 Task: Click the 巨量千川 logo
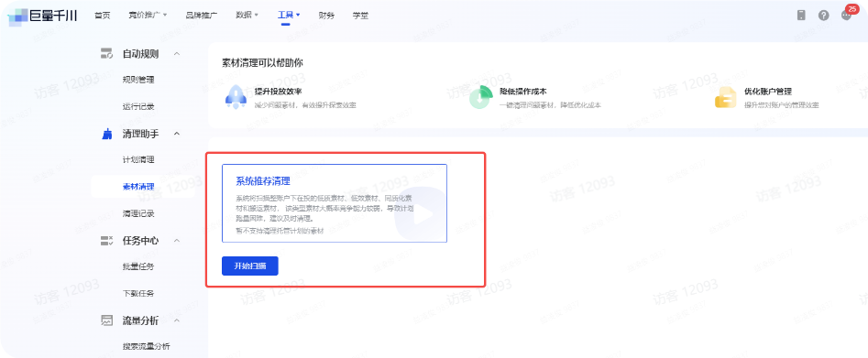(x=43, y=16)
